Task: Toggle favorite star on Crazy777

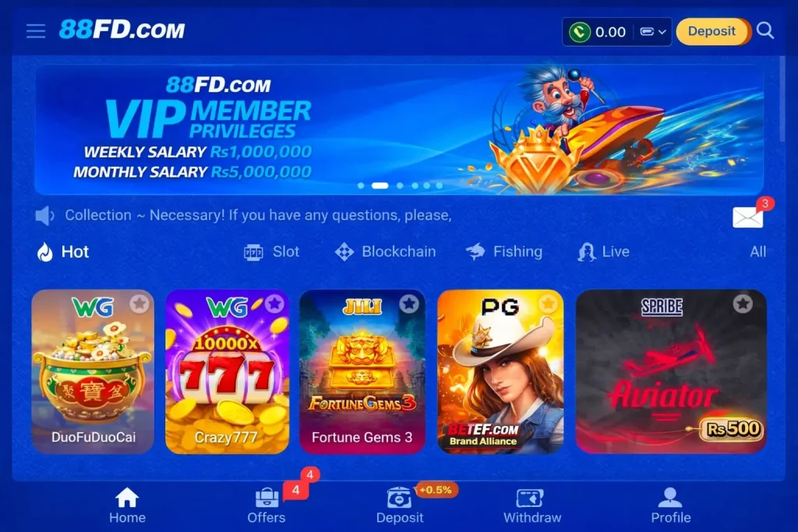Action: pyautogui.click(x=275, y=304)
